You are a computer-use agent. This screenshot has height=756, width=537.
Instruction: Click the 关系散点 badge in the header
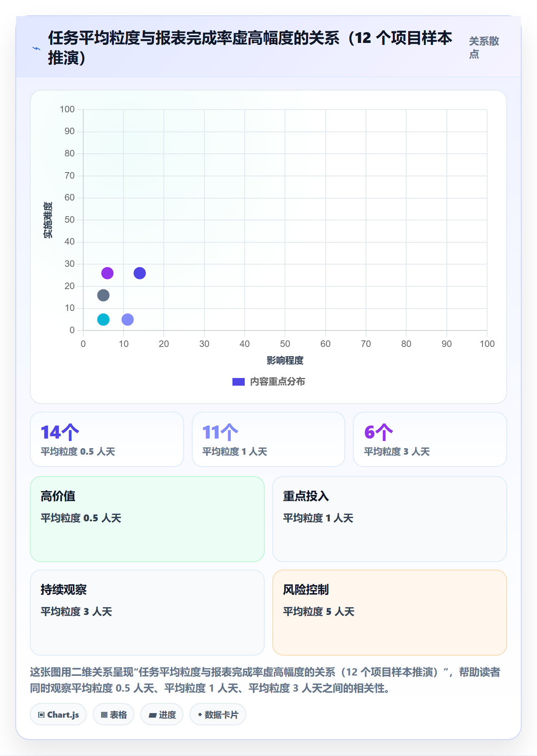tap(484, 48)
